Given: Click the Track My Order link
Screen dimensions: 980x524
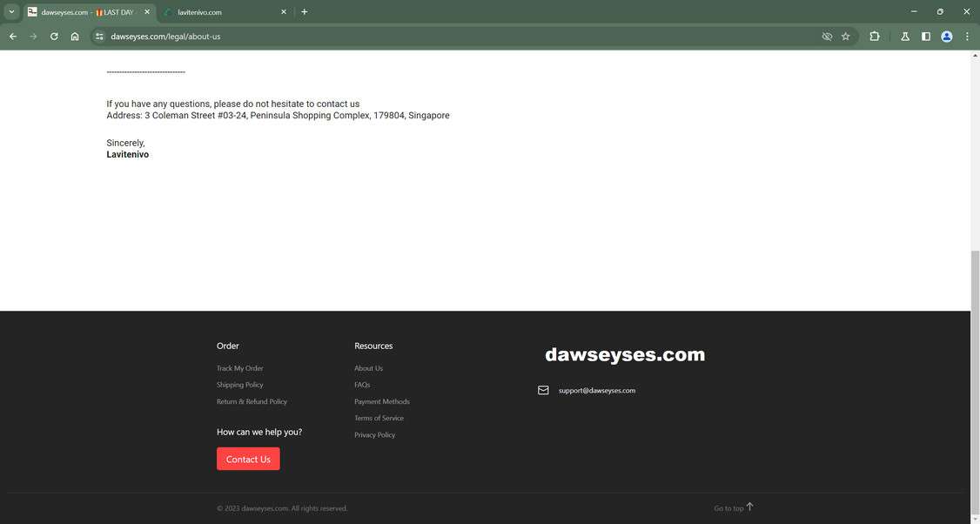Looking at the screenshot, I should 238,368.
